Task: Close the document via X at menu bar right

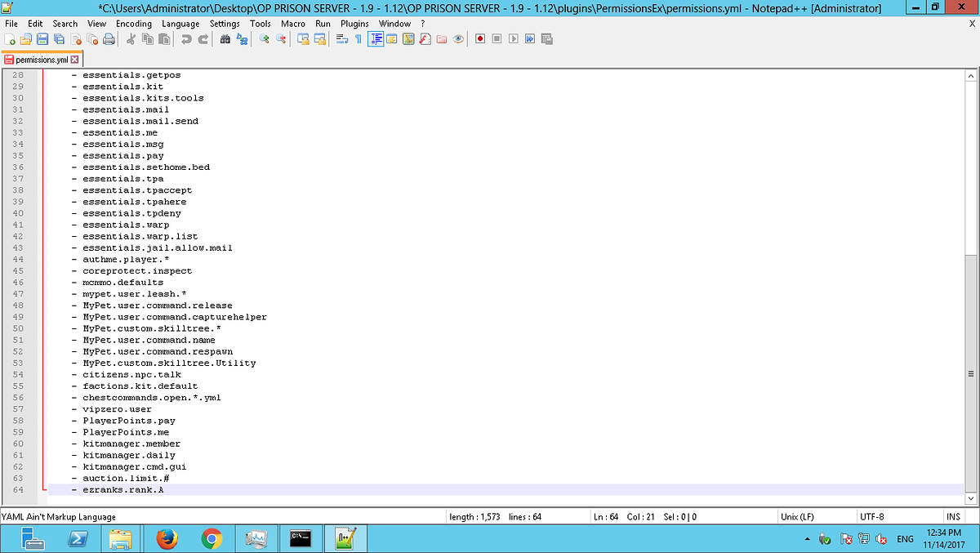Action: point(971,24)
